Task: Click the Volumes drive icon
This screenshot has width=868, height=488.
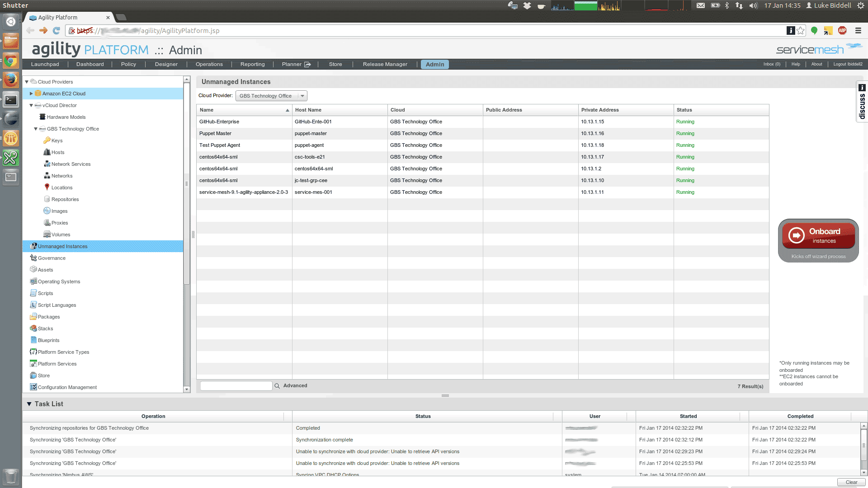Action: point(47,235)
